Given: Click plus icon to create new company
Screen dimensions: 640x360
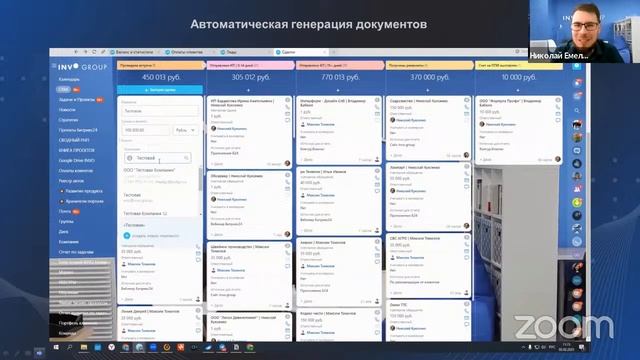Looking at the screenshot, I should [127, 236].
